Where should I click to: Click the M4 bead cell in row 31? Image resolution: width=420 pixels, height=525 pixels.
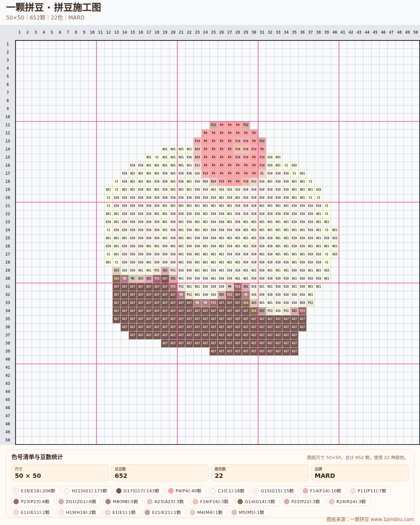click(x=230, y=287)
